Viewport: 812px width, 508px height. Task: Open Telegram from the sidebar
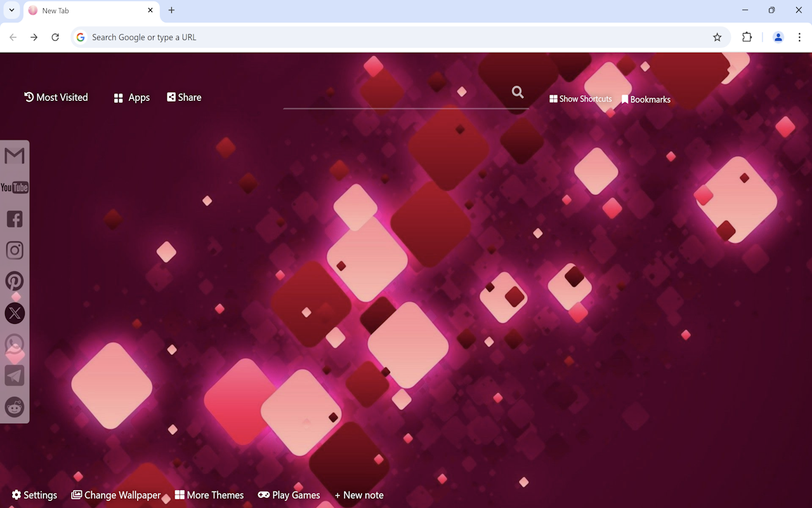click(15, 375)
